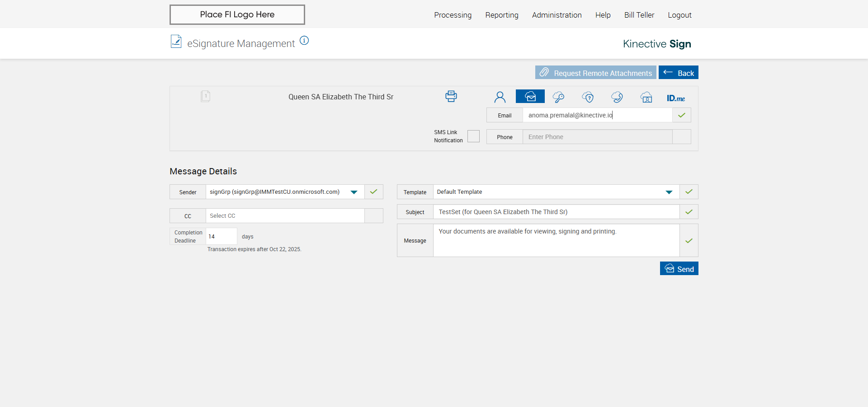The height and width of the screenshot is (407, 868).
Task: Click the Back button
Action: (678, 73)
